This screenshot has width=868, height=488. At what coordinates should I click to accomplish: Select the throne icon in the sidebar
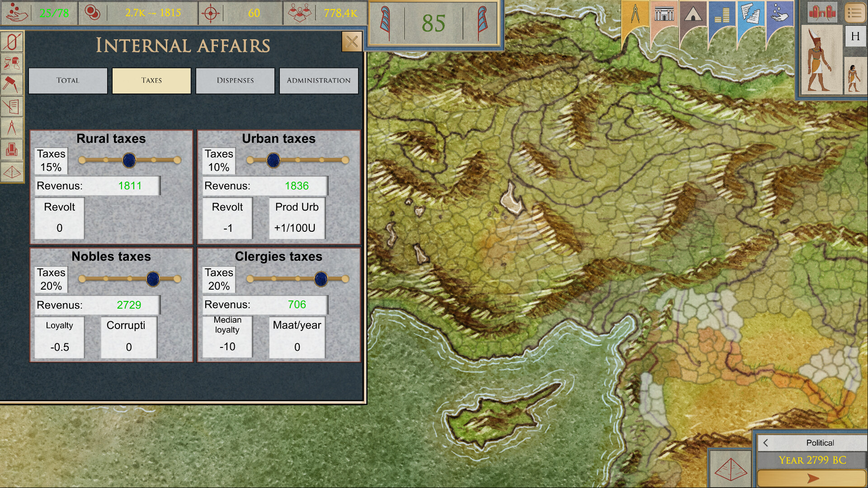[x=12, y=150]
